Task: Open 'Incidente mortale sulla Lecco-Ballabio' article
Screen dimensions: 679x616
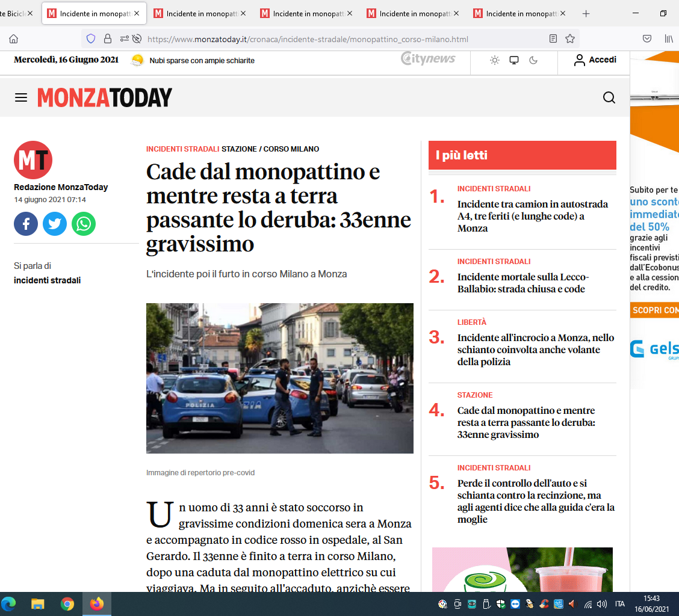Action: click(523, 283)
